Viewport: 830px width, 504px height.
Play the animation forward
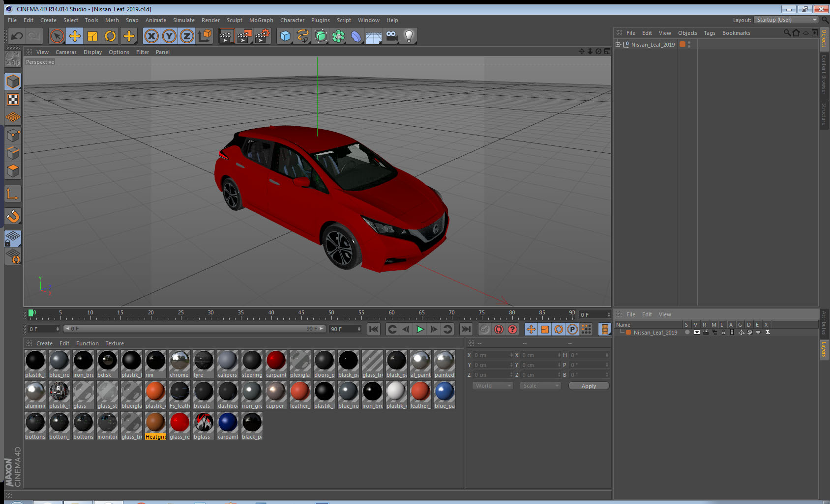point(420,329)
